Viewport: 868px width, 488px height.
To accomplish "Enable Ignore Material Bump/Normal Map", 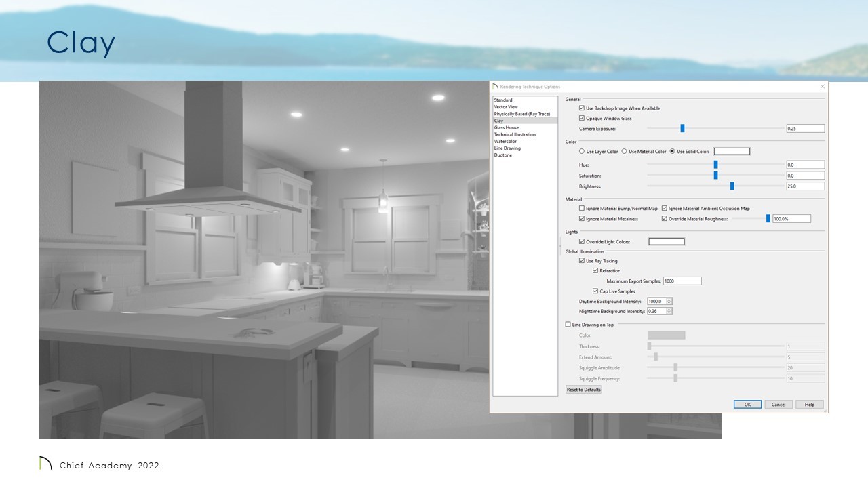I will (582, 209).
